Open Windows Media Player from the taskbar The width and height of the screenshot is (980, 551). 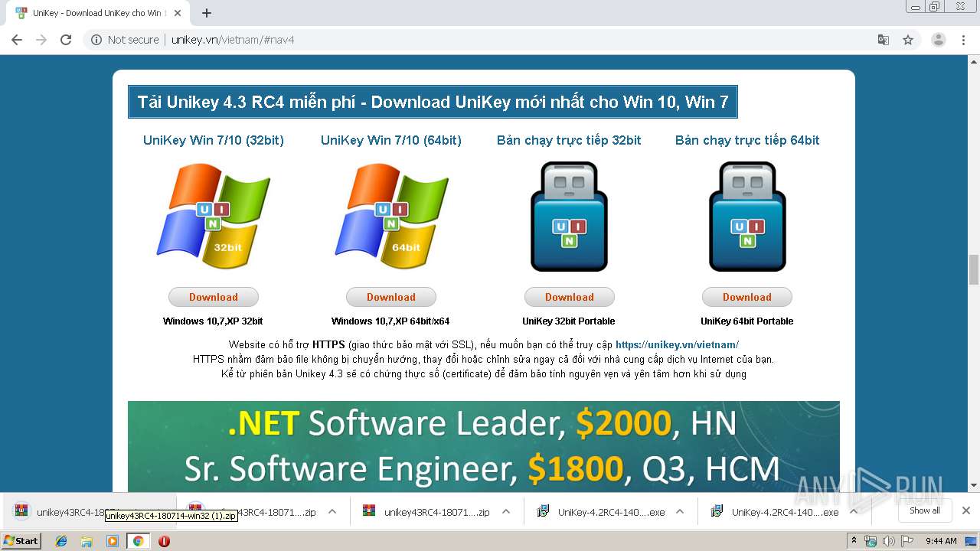[x=113, y=541]
